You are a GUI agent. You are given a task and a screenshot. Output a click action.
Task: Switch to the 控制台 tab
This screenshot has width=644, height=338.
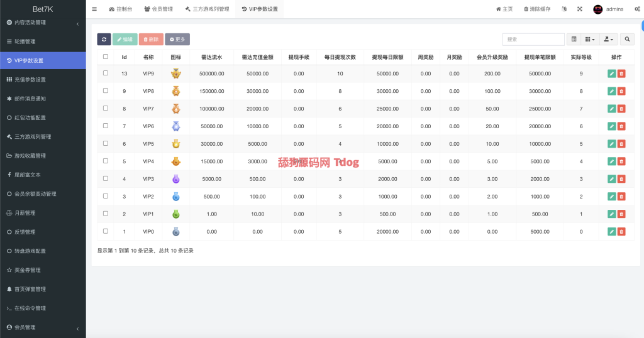120,9
